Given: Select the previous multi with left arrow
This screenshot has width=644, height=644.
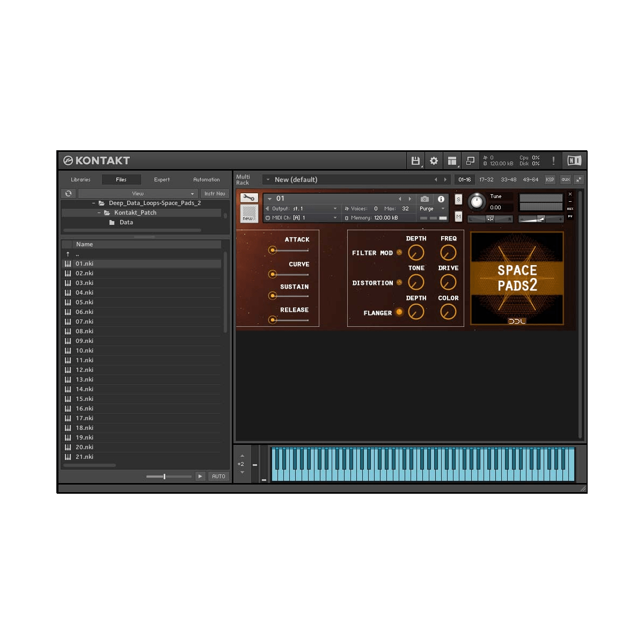Looking at the screenshot, I should (436, 180).
